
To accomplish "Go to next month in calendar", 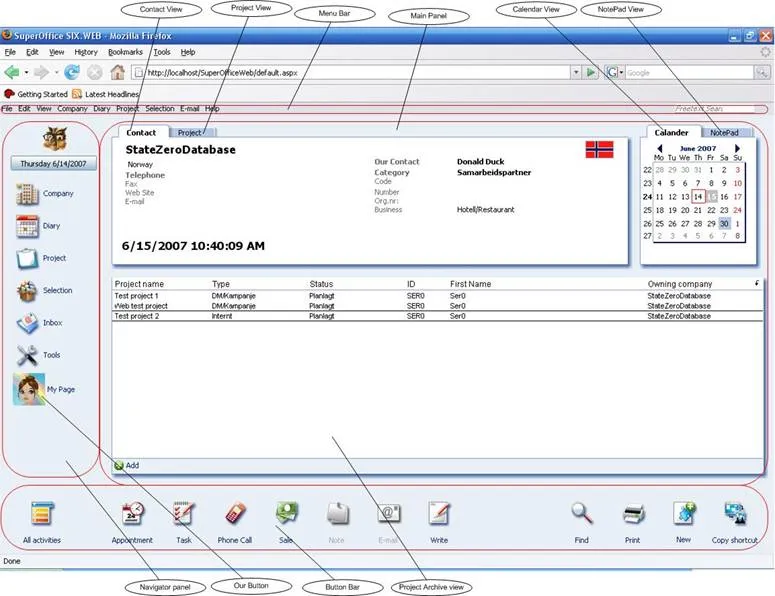I will tap(737, 148).
